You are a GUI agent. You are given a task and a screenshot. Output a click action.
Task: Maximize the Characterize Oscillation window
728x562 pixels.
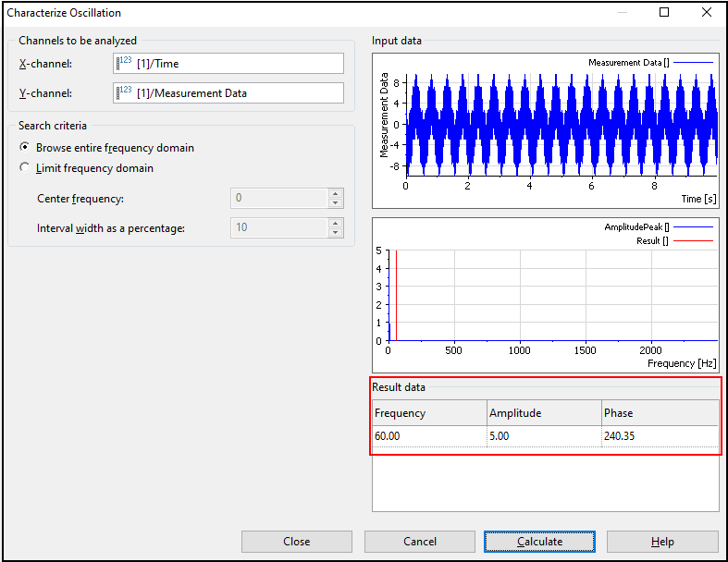tap(664, 13)
